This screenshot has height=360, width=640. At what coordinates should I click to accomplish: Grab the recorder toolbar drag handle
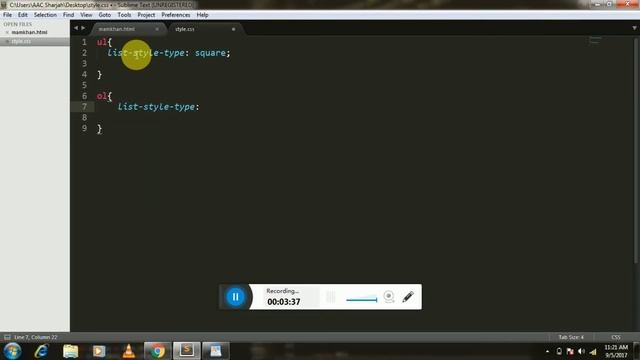(331, 297)
